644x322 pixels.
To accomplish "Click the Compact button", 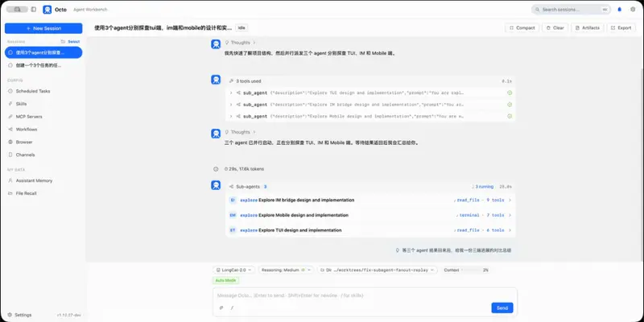I will point(522,28).
